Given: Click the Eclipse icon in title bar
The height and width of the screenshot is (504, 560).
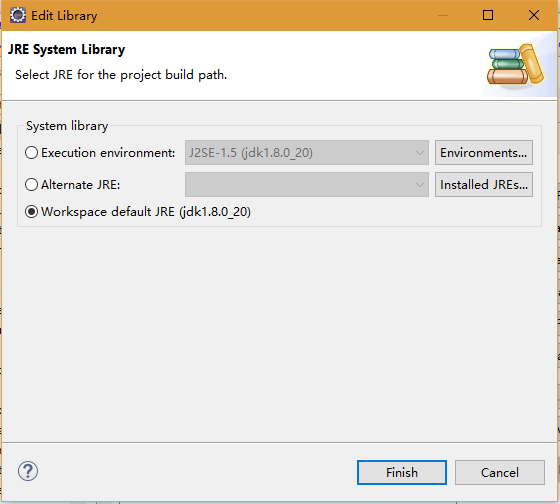Looking at the screenshot, I should click(18, 15).
